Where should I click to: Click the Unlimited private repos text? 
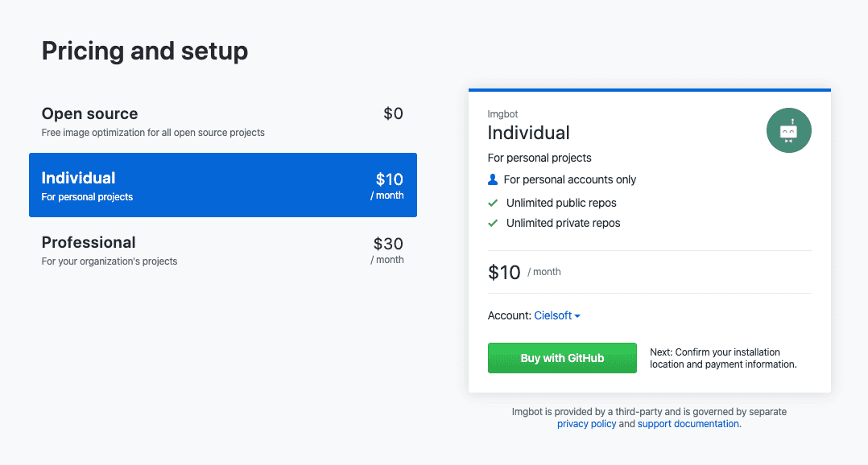point(563,223)
